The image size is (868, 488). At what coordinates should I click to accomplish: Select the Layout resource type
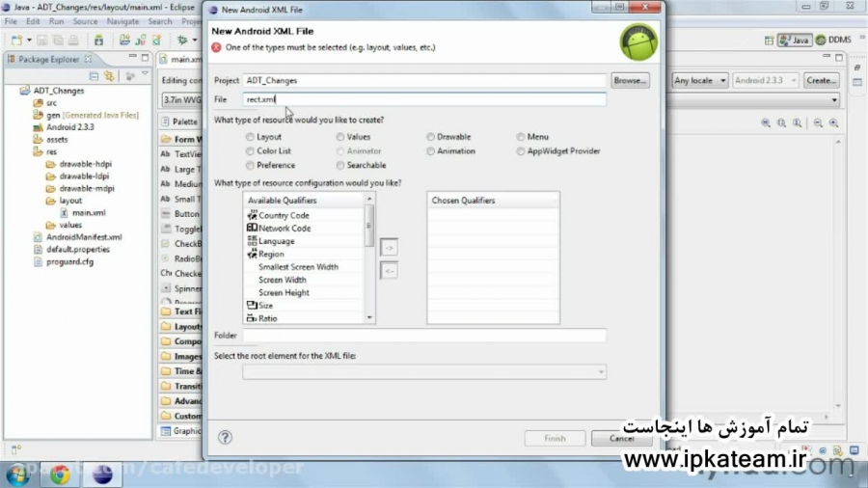(x=251, y=137)
